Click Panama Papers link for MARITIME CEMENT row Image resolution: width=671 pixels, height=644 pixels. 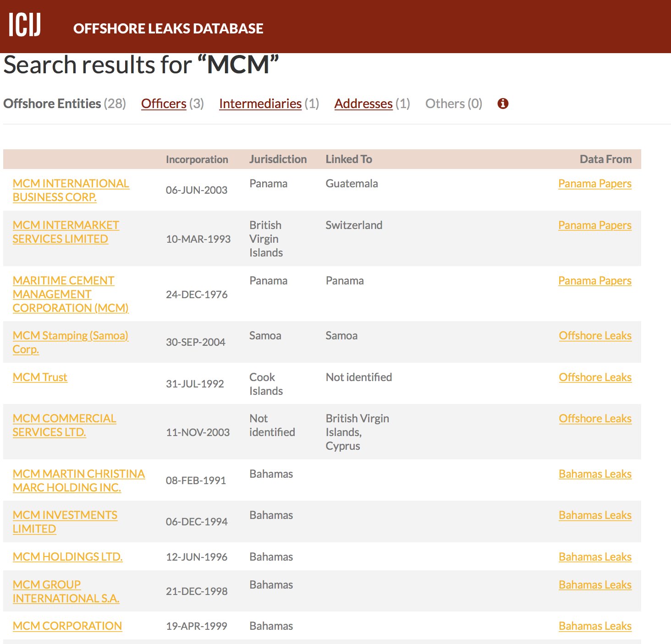[595, 280]
